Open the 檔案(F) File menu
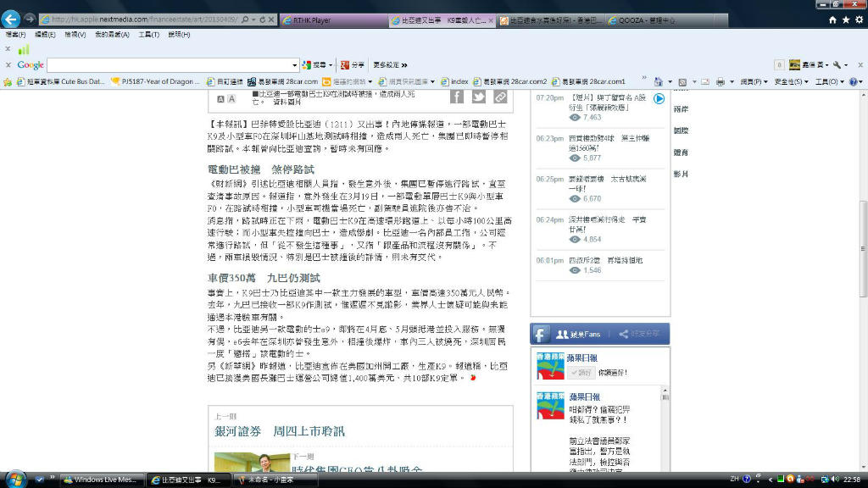This screenshot has height=488, width=868. coord(15,34)
